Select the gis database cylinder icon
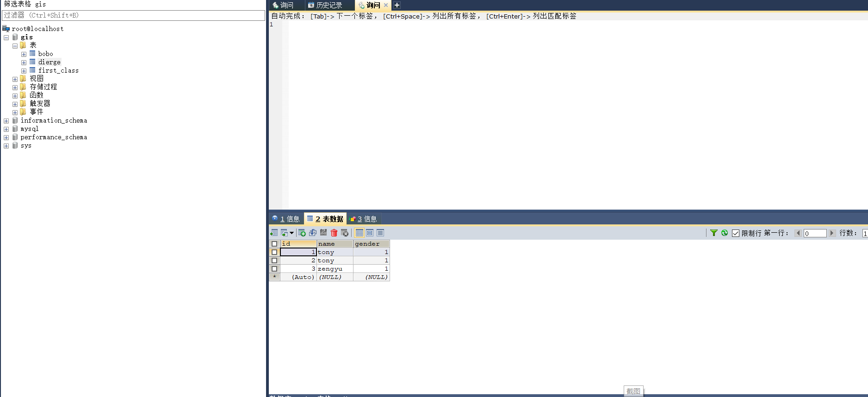 click(15, 37)
